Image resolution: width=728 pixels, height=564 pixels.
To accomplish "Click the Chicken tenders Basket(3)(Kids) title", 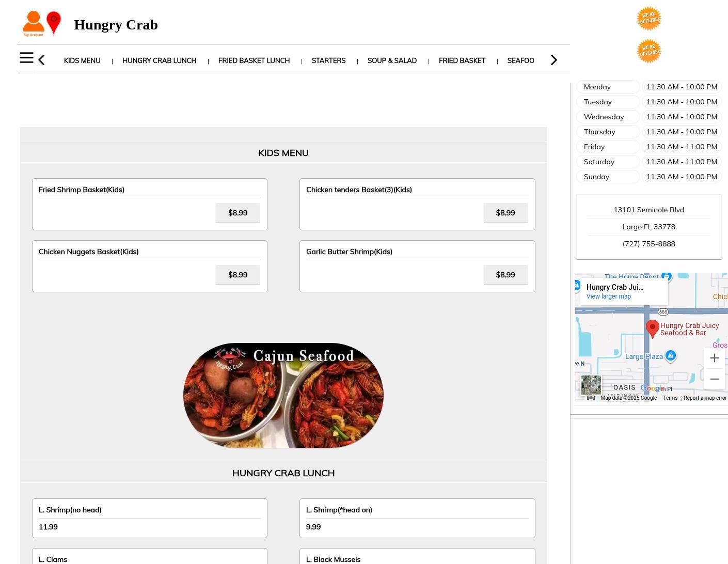I will click(359, 190).
